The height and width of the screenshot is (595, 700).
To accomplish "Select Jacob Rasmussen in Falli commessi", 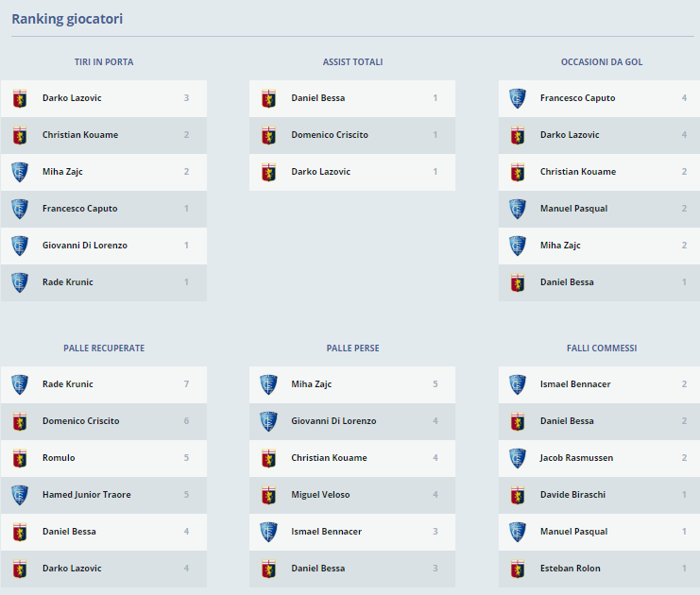I will click(576, 458).
